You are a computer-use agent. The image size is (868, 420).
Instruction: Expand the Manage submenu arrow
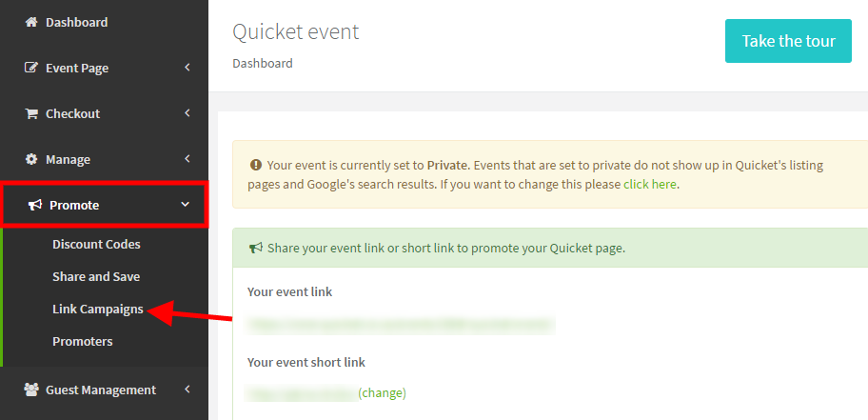click(187, 159)
